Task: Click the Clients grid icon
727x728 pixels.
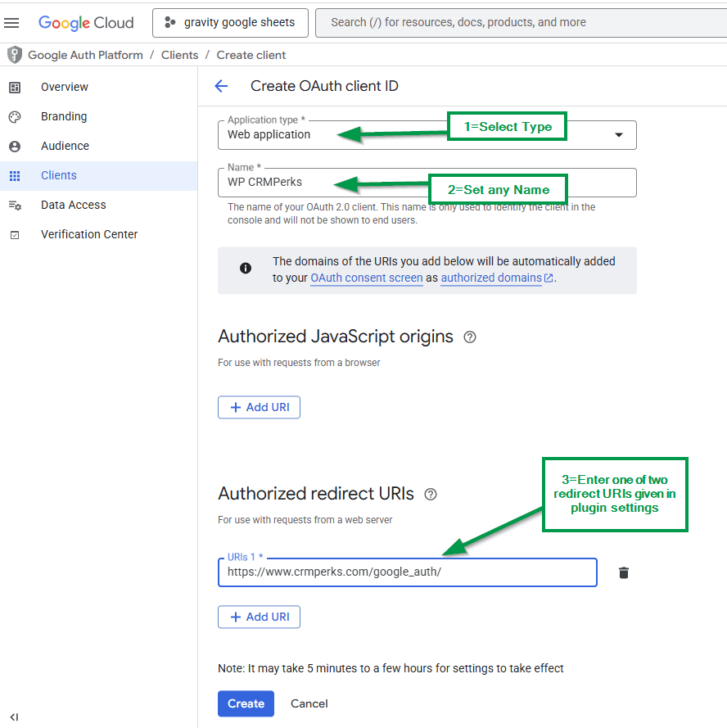Action: coord(15,176)
